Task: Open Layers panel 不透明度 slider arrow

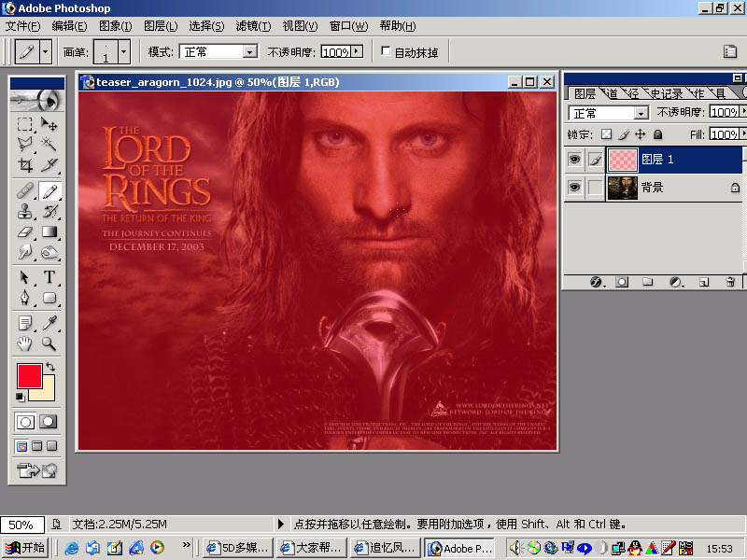Action: tap(741, 111)
